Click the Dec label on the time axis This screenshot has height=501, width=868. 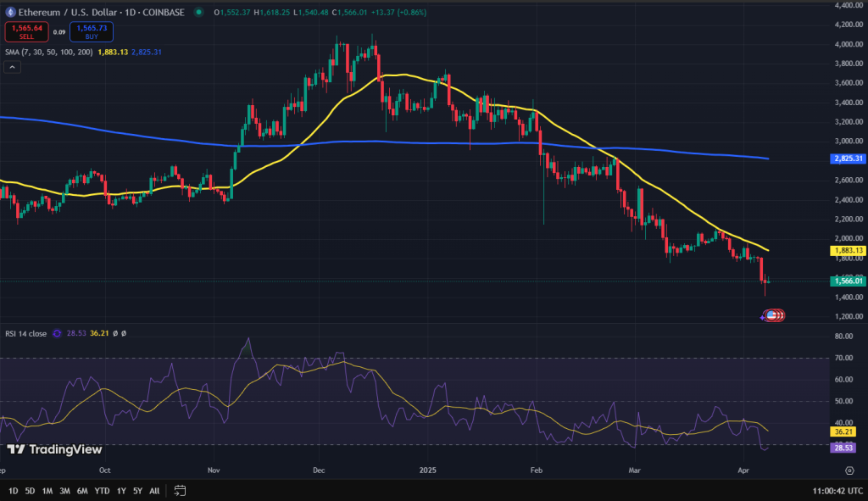319,470
